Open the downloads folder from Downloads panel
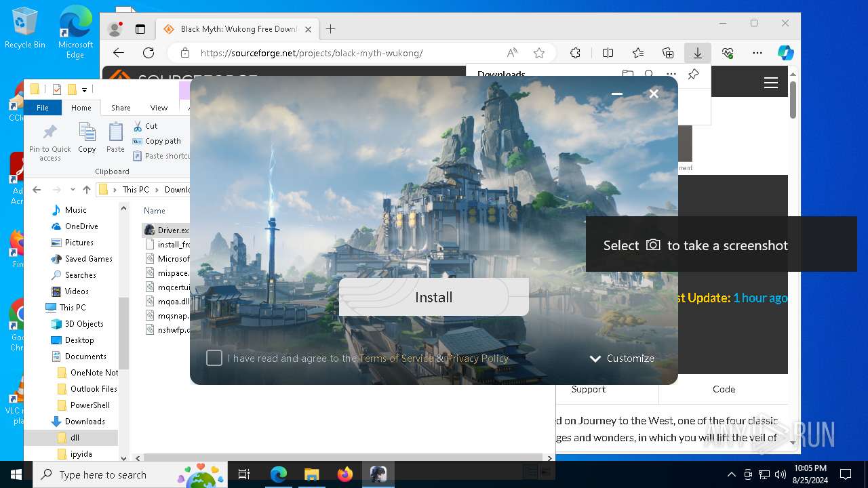868x488 pixels. [628, 75]
